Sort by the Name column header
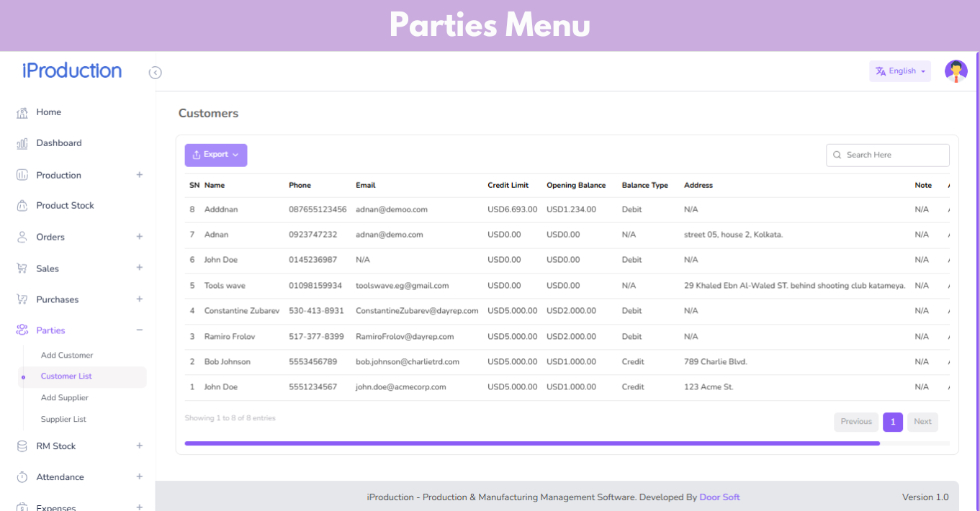980x511 pixels. 215,186
